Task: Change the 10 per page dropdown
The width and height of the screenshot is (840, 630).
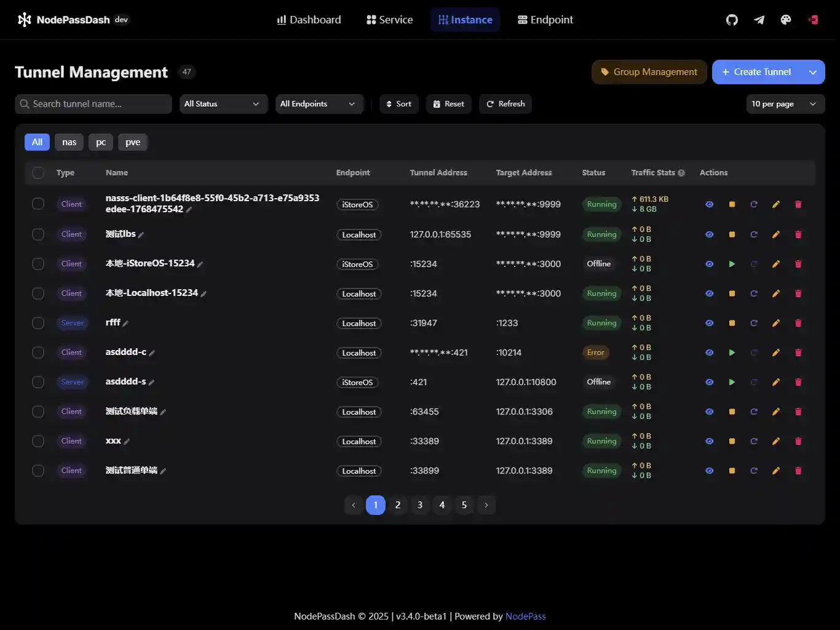Action: point(785,104)
